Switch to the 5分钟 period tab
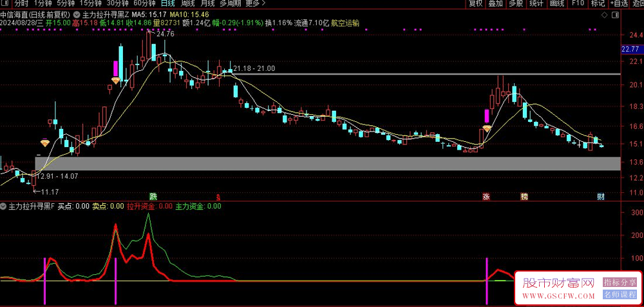644x307 pixels. pos(66,4)
